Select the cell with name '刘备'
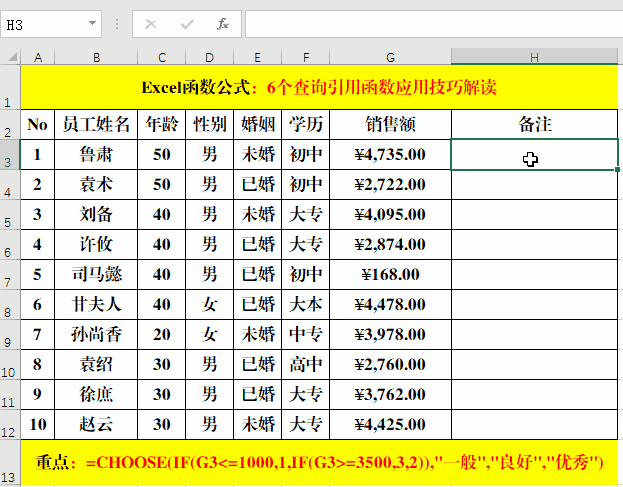 (x=96, y=215)
